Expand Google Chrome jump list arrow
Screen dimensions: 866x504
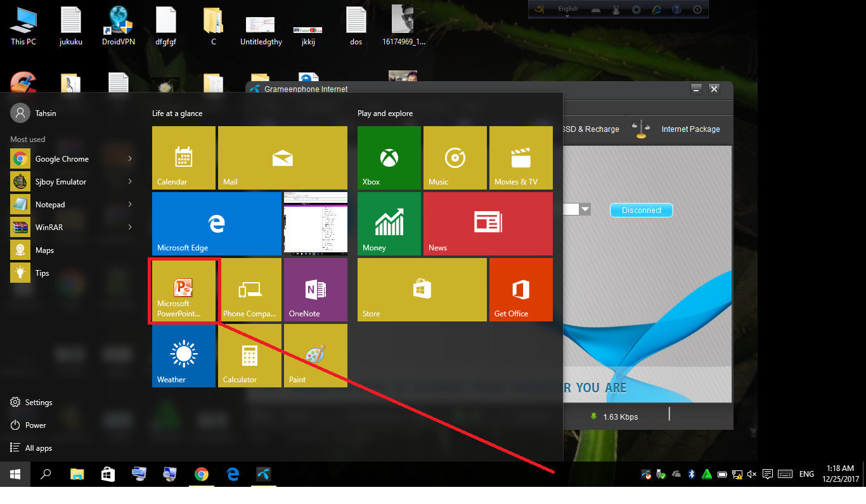click(130, 158)
